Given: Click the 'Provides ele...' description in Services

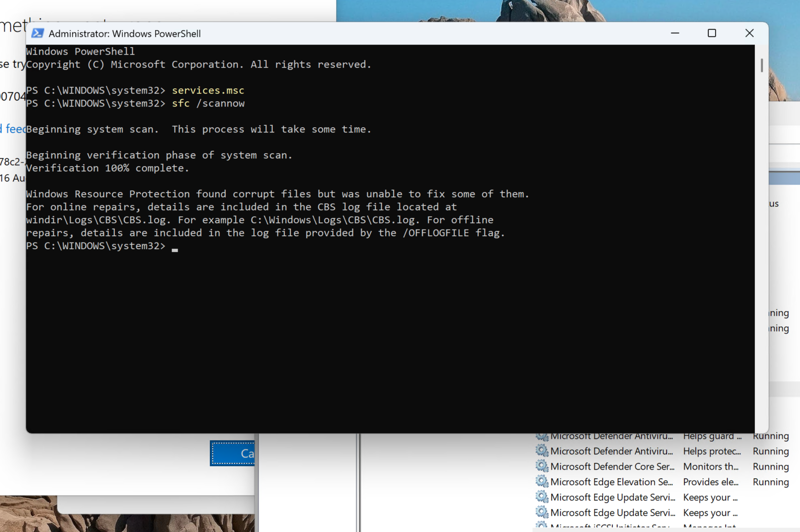Looking at the screenshot, I should [711, 482].
